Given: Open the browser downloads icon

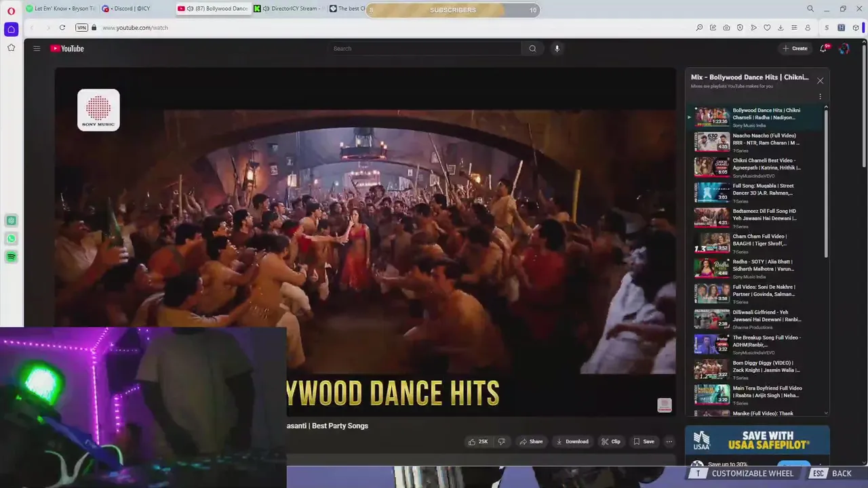Looking at the screenshot, I should (781, 28).
